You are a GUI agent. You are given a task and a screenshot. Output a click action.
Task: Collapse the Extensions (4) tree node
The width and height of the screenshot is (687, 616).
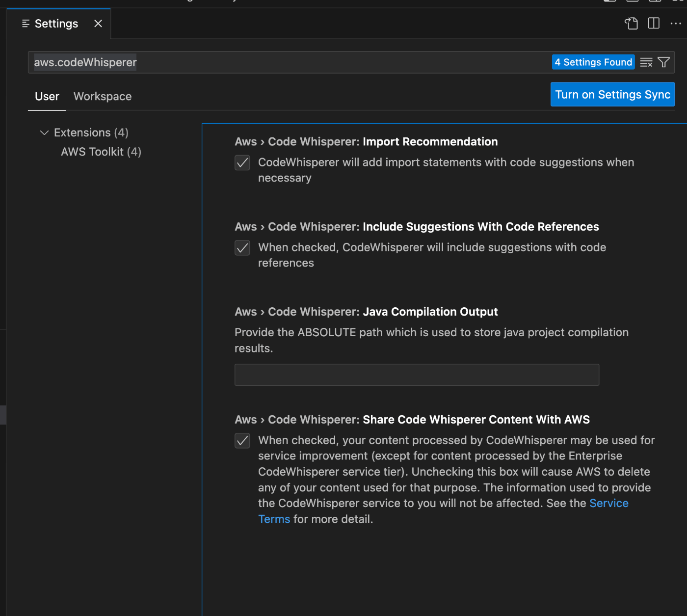(44, 133)
